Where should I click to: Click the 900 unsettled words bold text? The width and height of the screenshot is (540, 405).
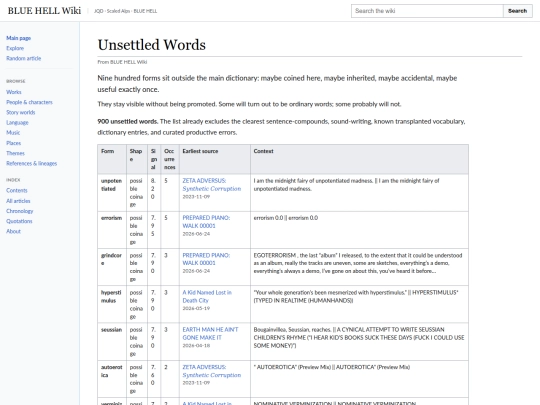click(128, 122)
